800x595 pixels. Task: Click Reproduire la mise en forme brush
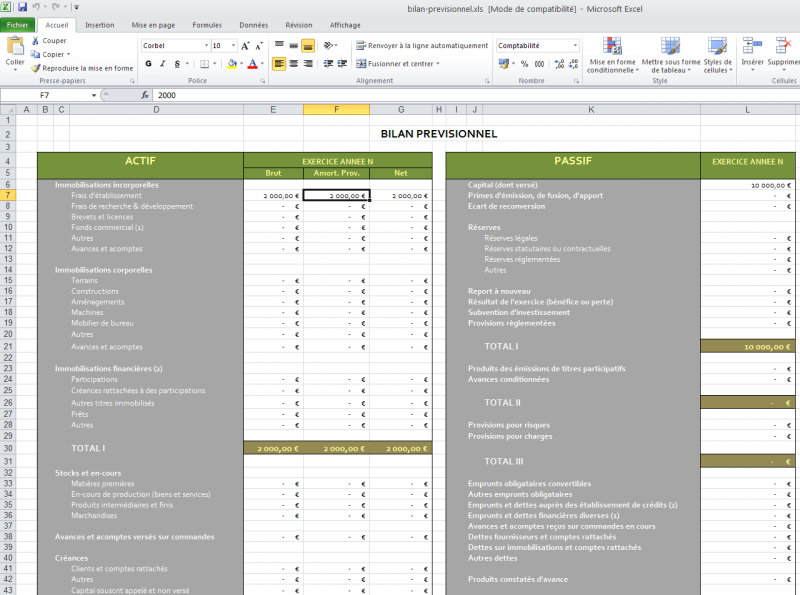click(x=36, y=68)
